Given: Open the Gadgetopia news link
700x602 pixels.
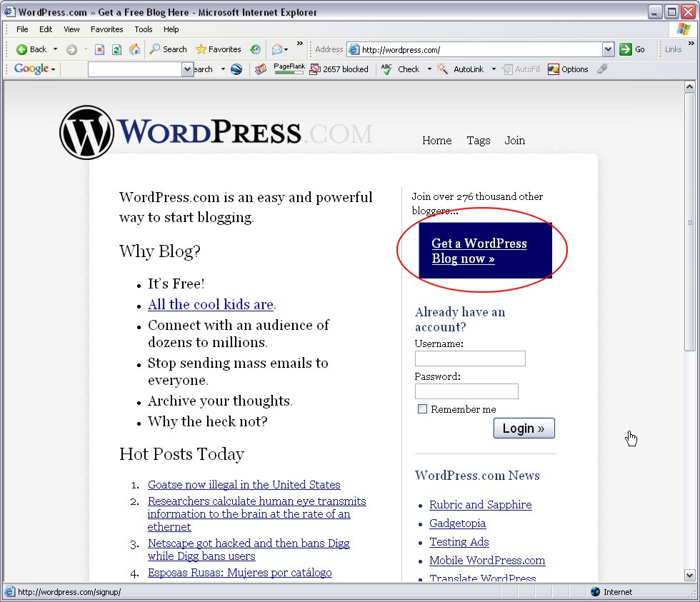Looking at the screenshot, I should point(458,523).
